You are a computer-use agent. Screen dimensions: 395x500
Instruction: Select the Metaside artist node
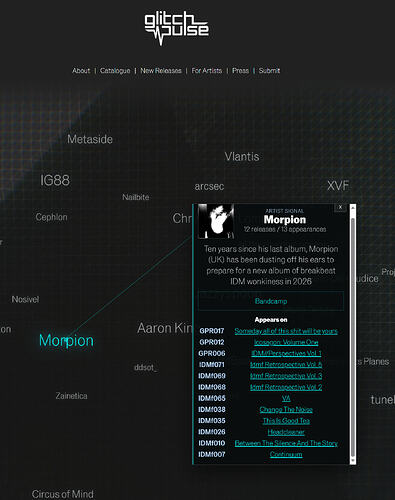tap(90, 139)
